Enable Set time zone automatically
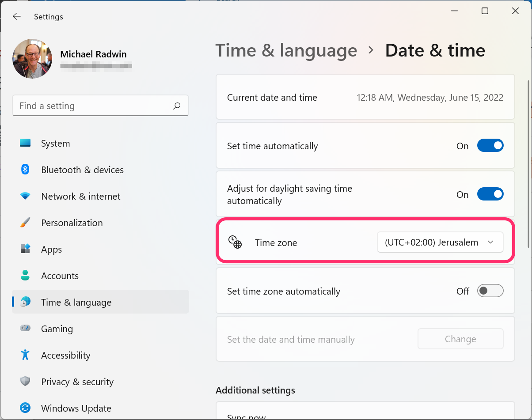The width and height of the screenshot is (532, 420). point(490,291)
